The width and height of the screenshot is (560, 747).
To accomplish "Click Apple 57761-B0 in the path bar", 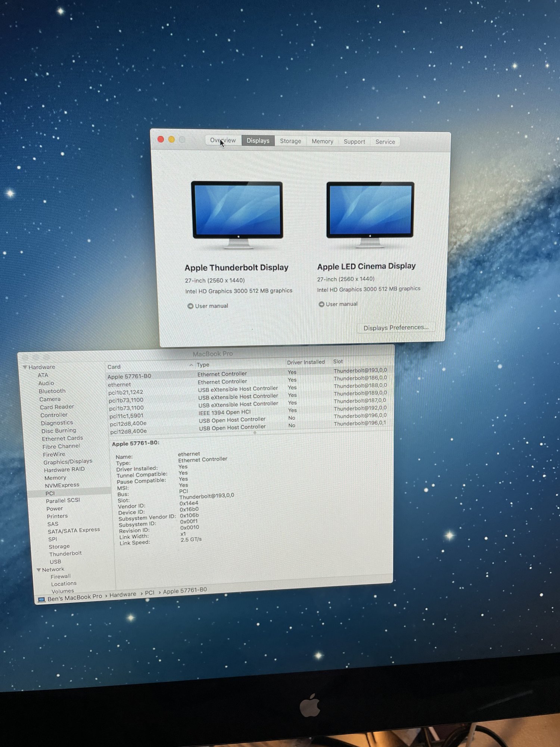I will tap(185, 590).
